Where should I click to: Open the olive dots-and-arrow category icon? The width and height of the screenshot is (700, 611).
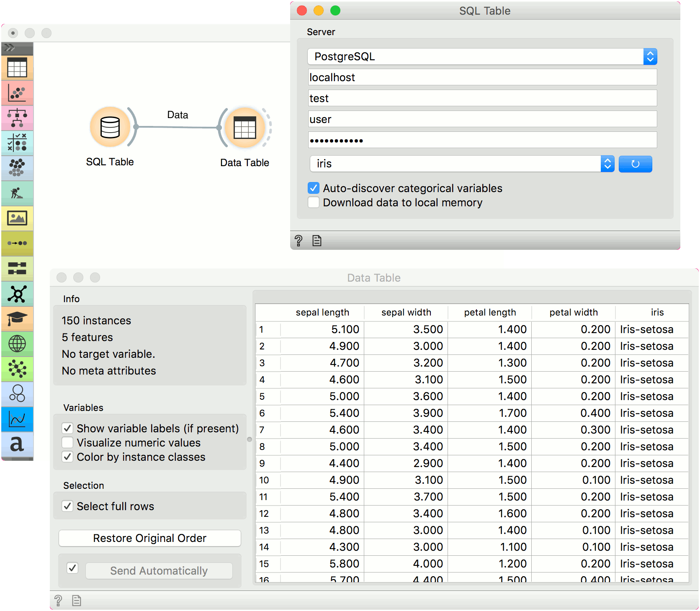coord(17,243)
